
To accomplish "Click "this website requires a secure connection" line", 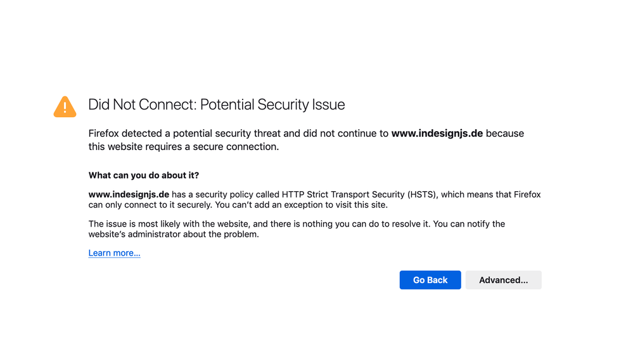I will pyautogui.click(x=183, y=147).
